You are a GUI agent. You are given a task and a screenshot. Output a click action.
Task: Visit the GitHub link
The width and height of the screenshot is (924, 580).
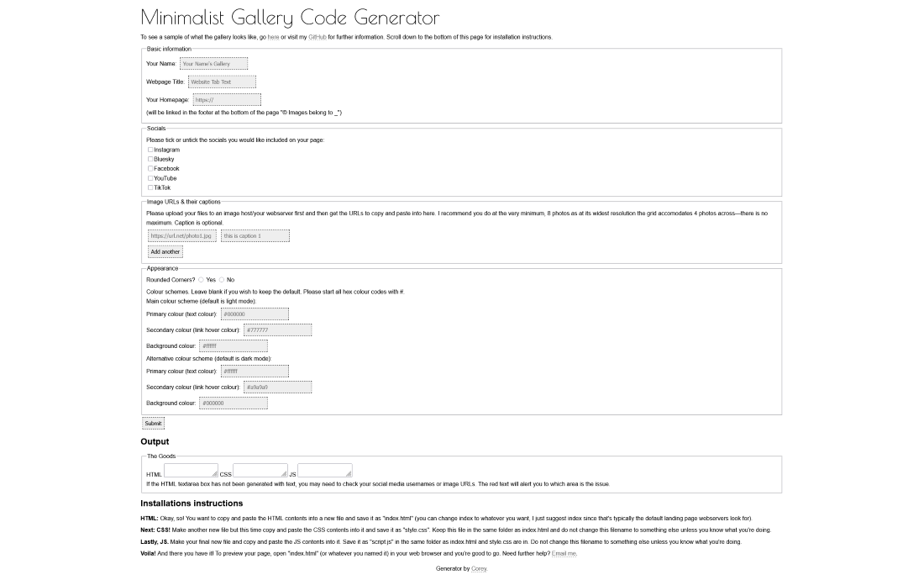tap(317, 37)
